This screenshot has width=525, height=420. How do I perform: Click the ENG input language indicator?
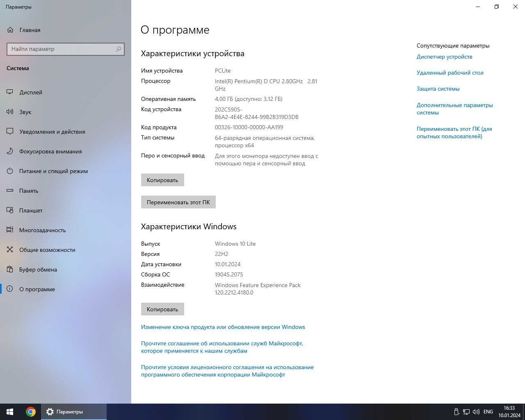point(488,412)
